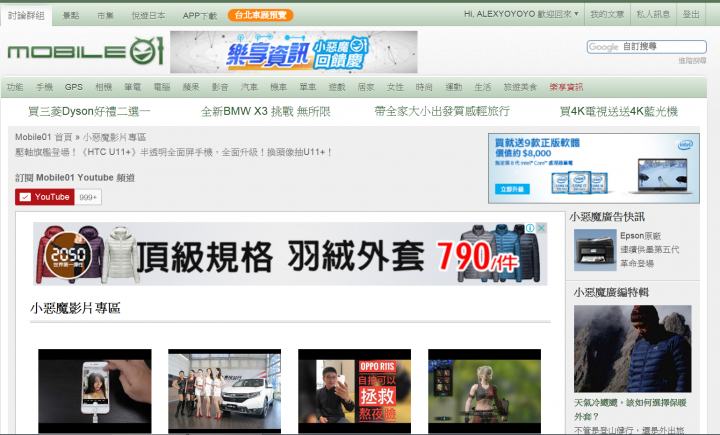
Task: Click the YouTube subscribe button
Action: click(45, 197)
